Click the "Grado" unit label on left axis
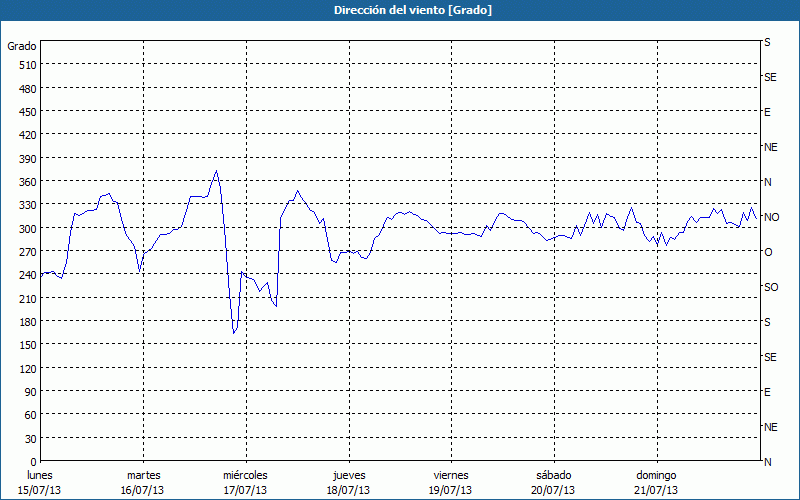 click(x=22, y=46)
